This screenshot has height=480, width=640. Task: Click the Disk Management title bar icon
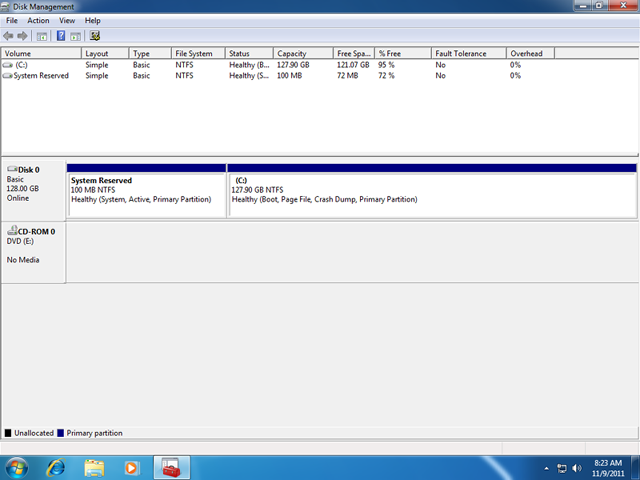click(x=5, y=7)
